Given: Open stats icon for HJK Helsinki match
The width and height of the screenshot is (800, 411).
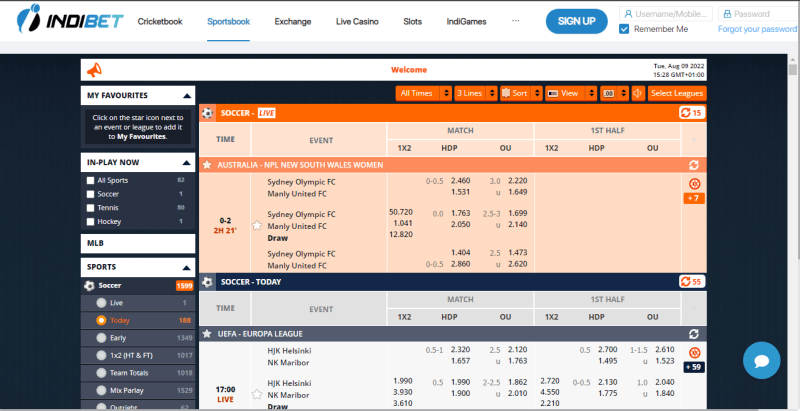Looking at the screenshot, I should (x=694, y=352).
